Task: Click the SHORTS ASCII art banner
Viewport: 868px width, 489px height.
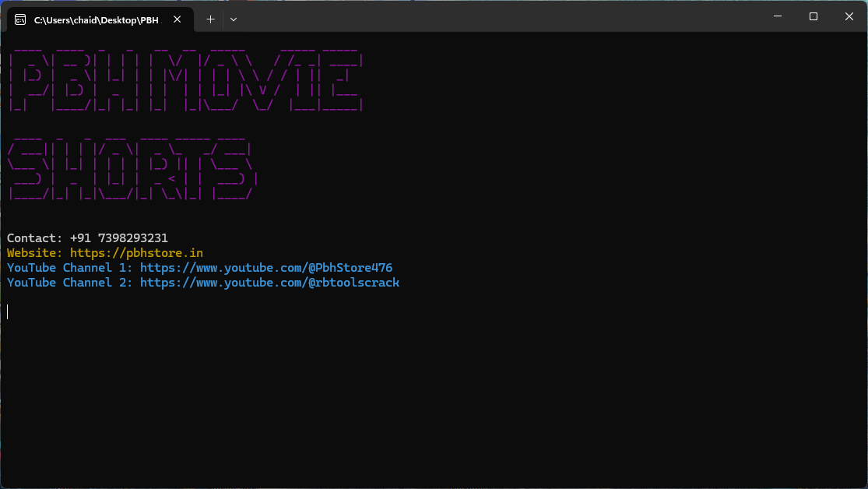Action: tap(131, 169)
